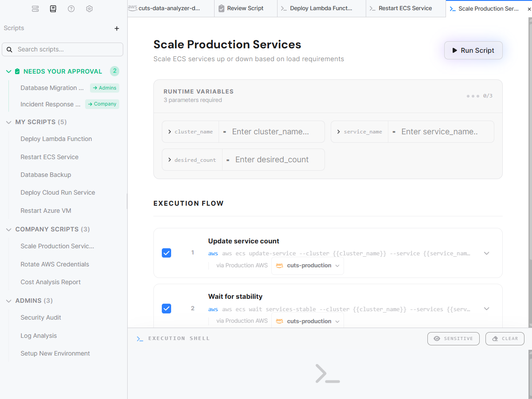Collapse Needs Your Approval section
Screen dimensions: 532x399
[x=9, y=71]
